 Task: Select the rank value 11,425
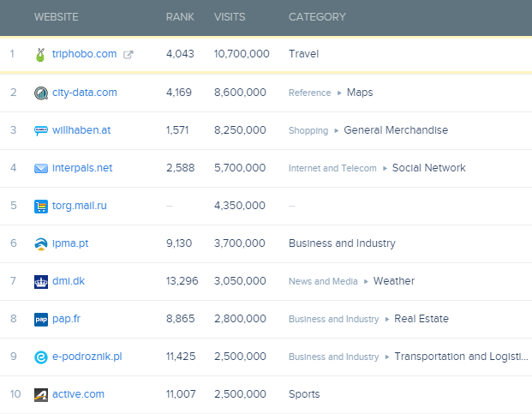[181, 356]
